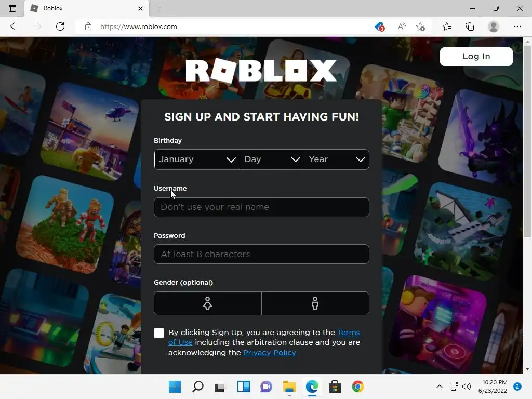Click the Username input field
Screen dimensions: 532x399
click(x=261, y=207)
